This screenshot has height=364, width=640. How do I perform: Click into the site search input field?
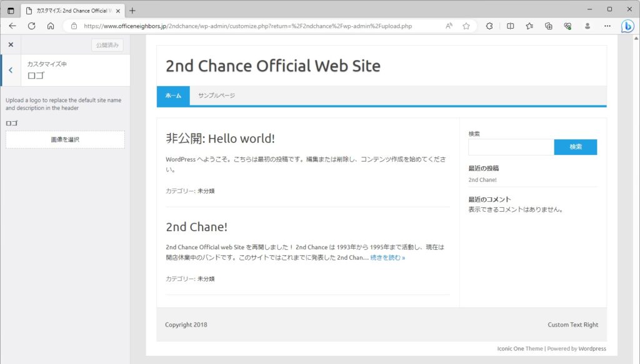point(511,147)
